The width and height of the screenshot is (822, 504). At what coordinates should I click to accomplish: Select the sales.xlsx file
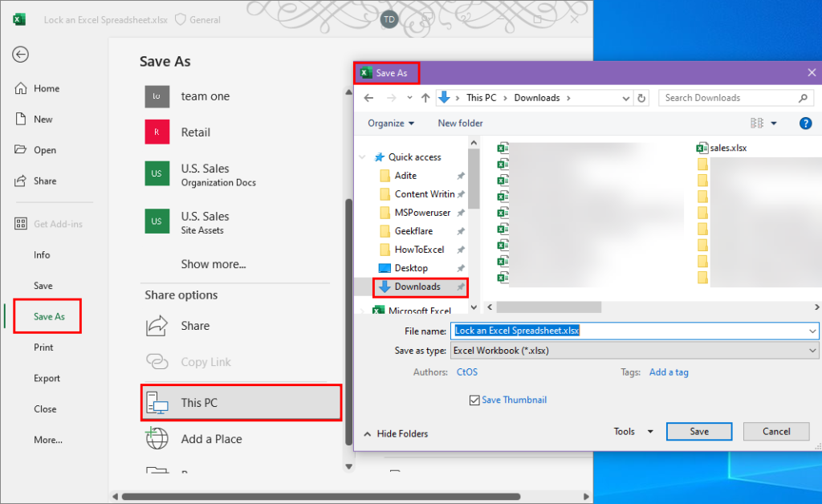[x=722, y=148]
